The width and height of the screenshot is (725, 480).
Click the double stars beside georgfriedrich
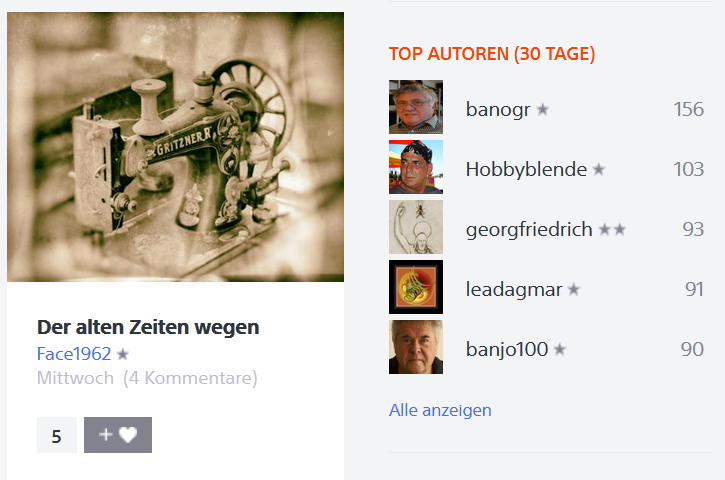(612, 229)
